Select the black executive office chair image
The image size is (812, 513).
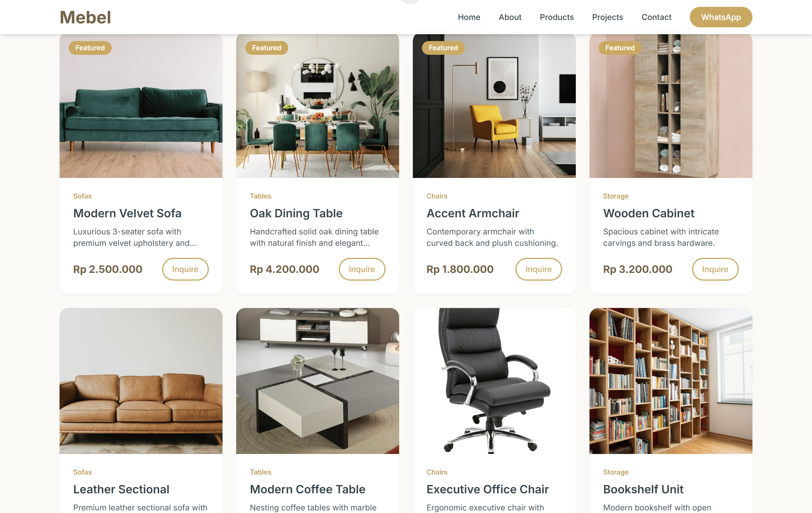point(494,381)
